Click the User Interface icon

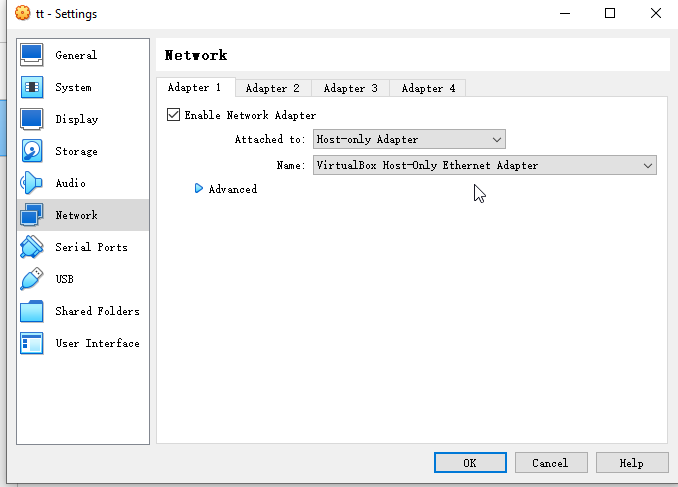pos(32,343)
